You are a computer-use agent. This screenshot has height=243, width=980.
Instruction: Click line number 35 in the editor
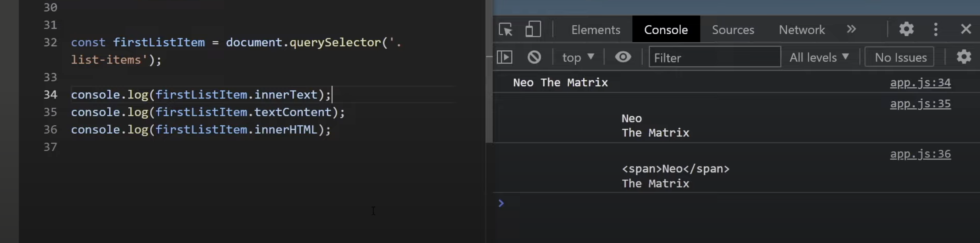pos(50,112)
